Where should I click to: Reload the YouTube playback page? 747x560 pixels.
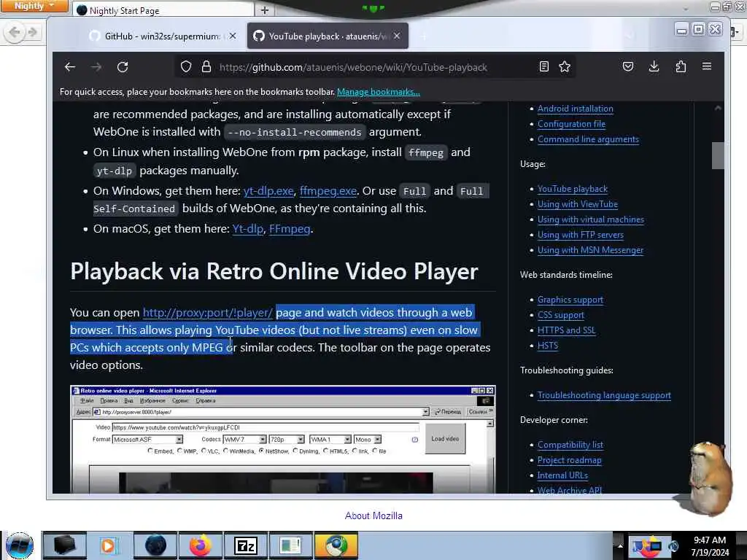(123, 67)
